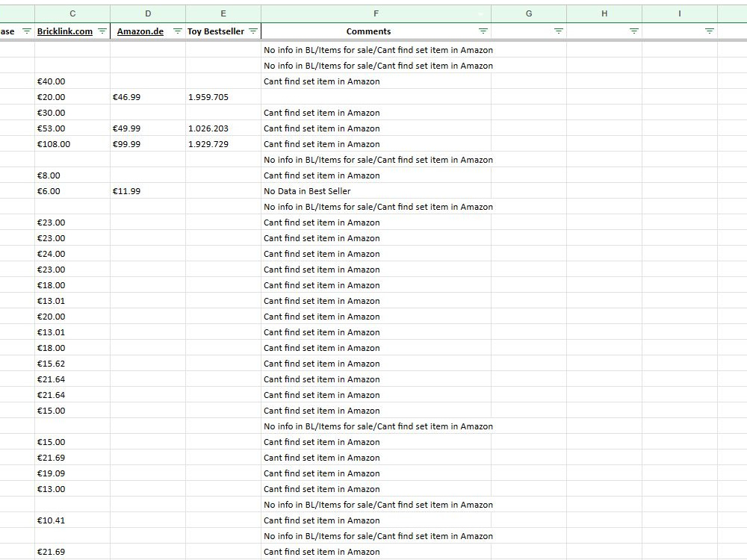Select cell with Amazon price €46.99
The image size is (747, 560).
click(148, 97)
